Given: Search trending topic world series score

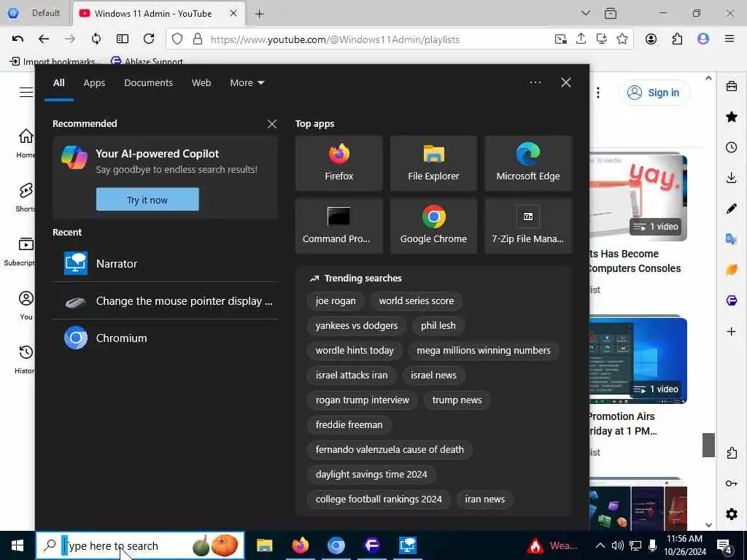Looking at the screenshot, I should tap(417, 301).
